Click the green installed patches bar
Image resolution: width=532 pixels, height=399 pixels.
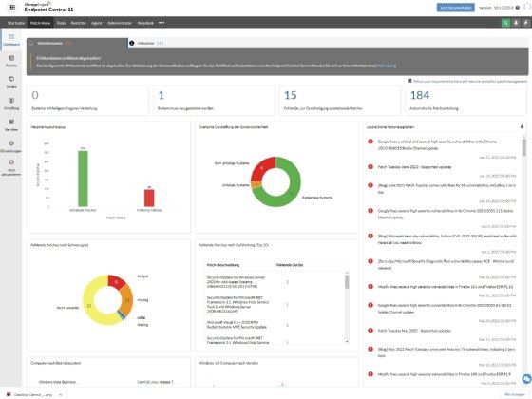83,179
